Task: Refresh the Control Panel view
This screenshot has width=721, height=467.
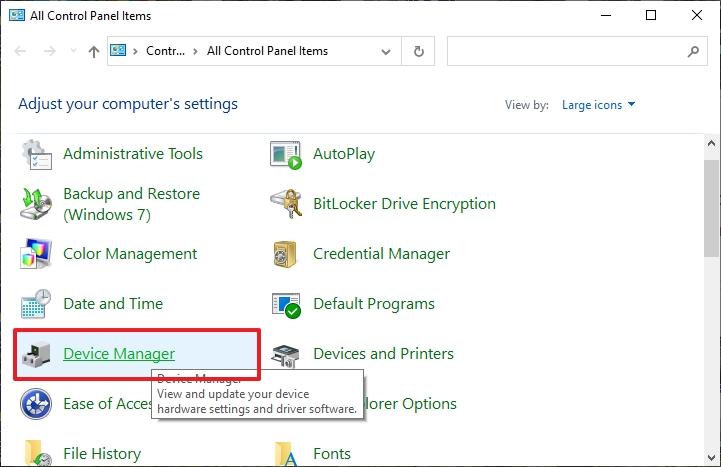Action: click(418, 51)
